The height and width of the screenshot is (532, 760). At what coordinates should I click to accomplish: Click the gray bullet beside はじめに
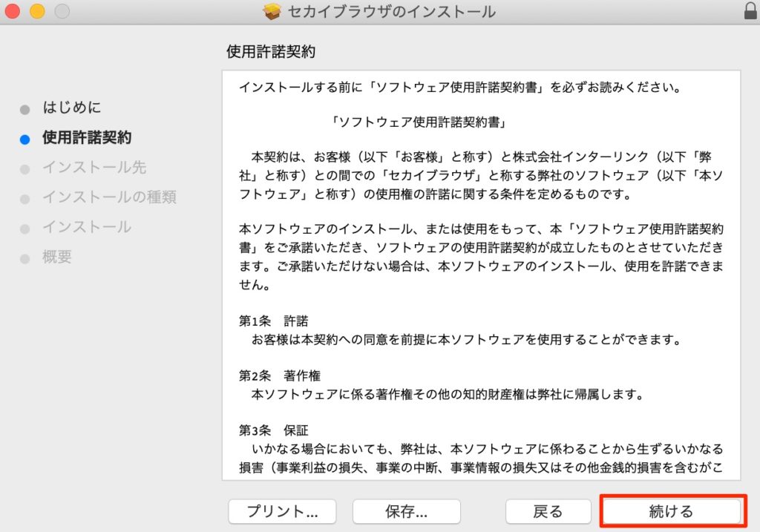coord(24,110)
